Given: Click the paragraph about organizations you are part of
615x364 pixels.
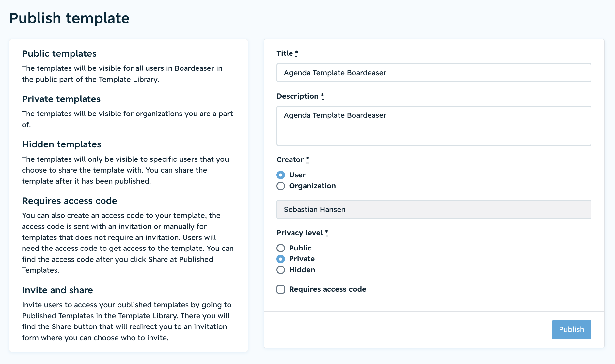Looking at the screenshot, I should click(x=127, y=119).
